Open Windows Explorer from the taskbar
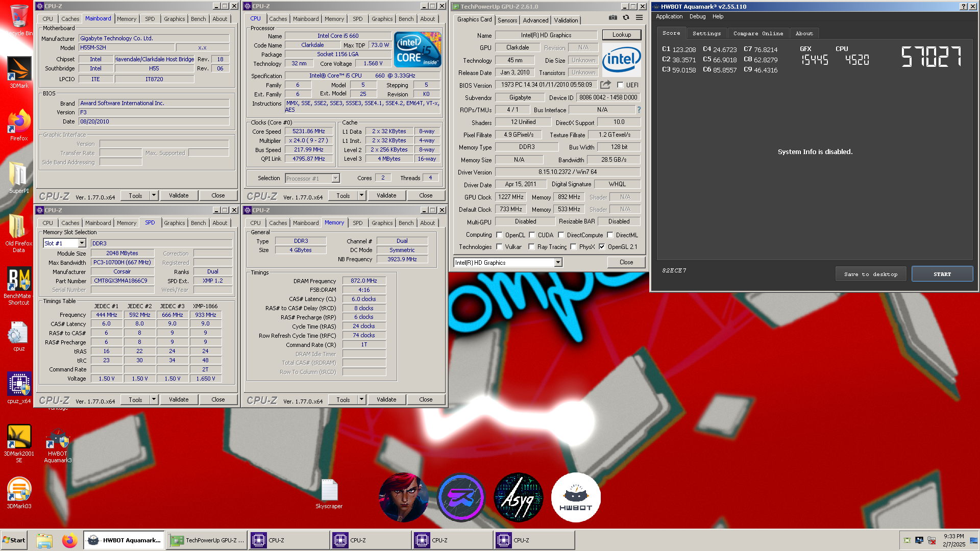 (44, 540)
